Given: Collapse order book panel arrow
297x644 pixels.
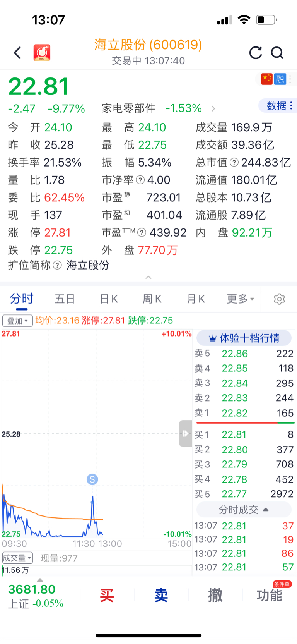Looking at the screenshot, I should tap(186, 433).
